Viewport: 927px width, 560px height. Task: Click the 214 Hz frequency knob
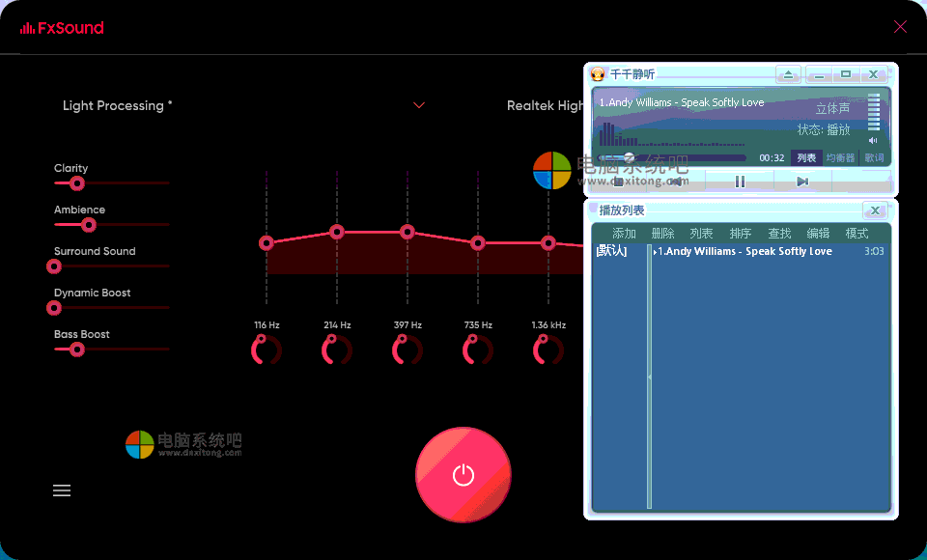(337, 350)
